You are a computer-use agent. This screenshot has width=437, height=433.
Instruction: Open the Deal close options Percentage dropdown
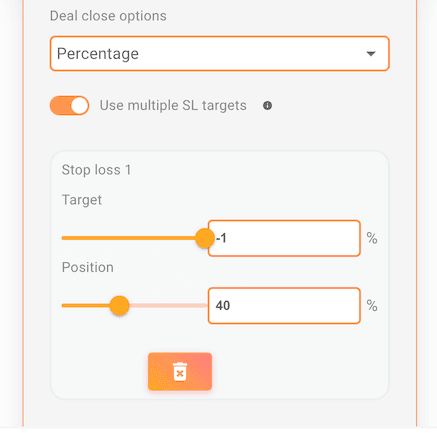click(x=220, y=54)
